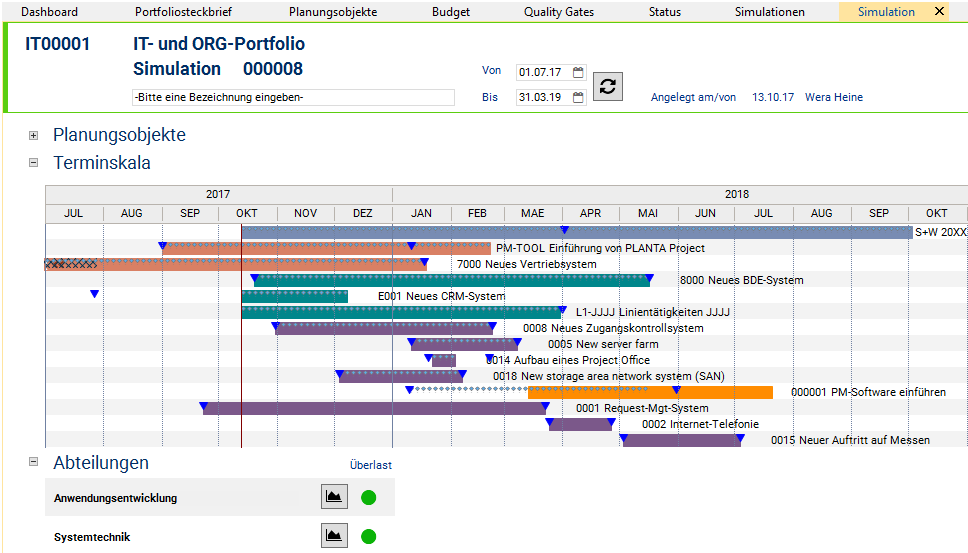This screenshot has width=968, height=553.
Task: Open histogram chart for Anwendungsentwicklung
Action: pos(334,497)
